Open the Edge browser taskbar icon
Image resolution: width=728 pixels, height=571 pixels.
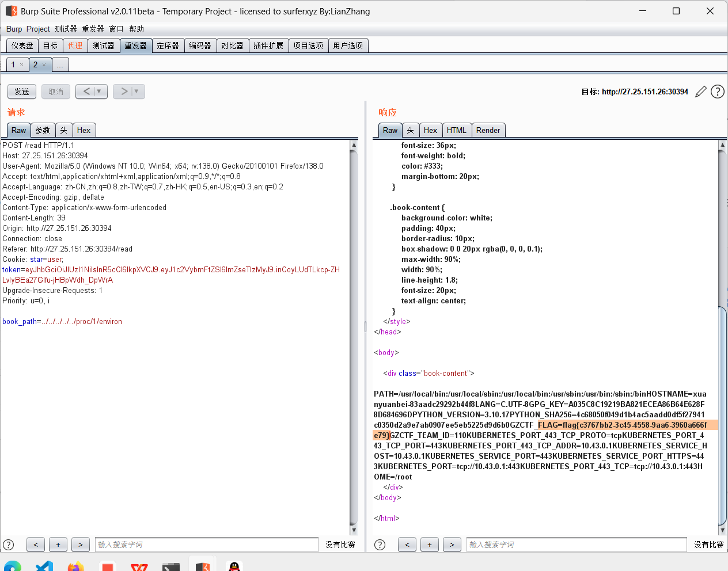(13, 566)
